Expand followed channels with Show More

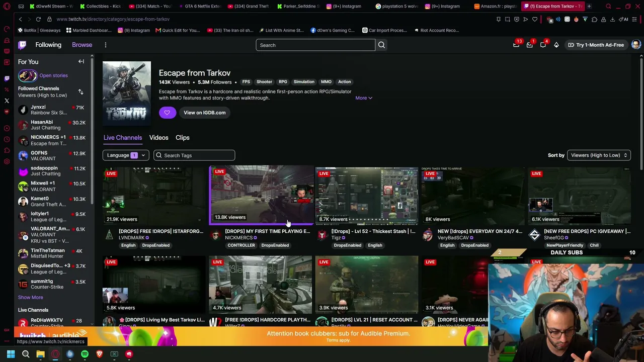[x=31, y=297]
